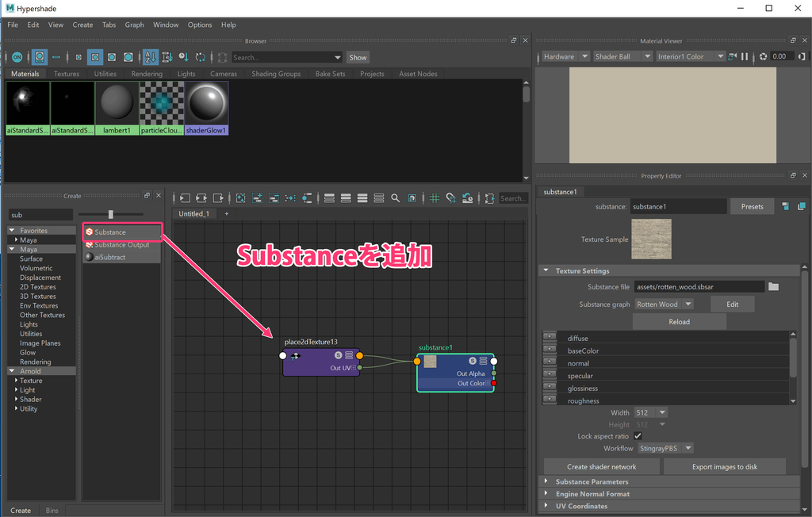Image resolution: width=812 pixels, height=517 pixels.
Task: Open the Hardware renderer dropdown
Action: click(565, 56)
